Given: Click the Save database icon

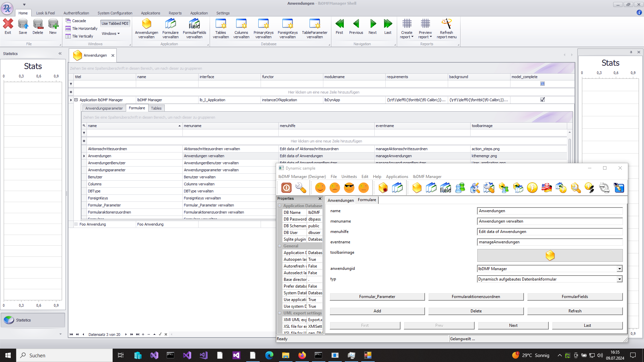Looking at the screenshot, I should coord(23,24).
